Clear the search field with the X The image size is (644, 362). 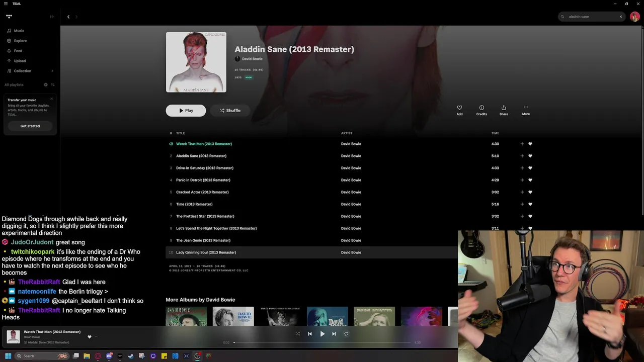point(621,17)
